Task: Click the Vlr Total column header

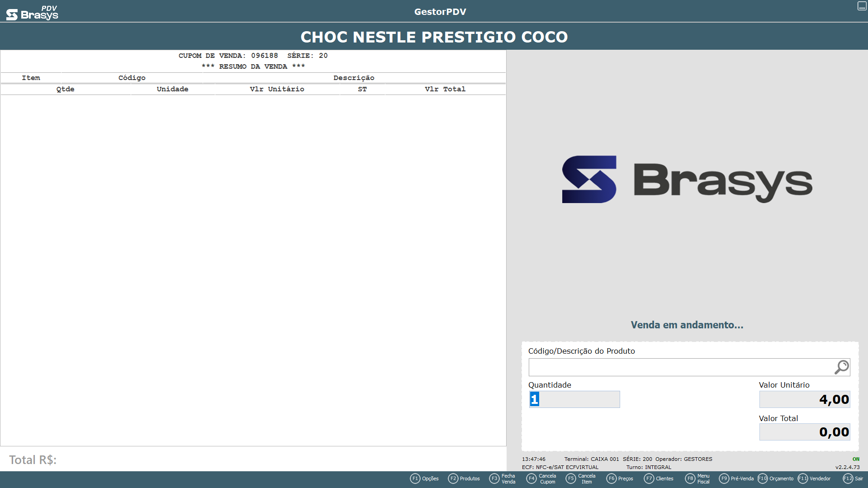Action: pyautogui.click(x=446, y=89)
